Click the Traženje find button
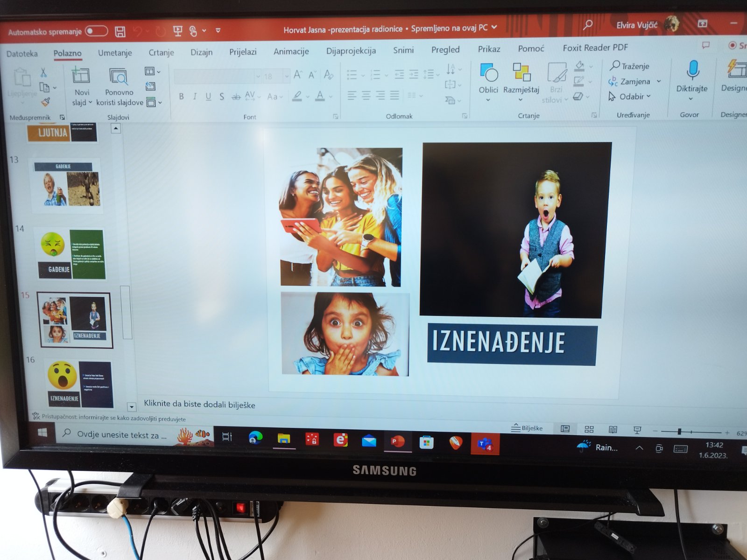Screen dimensions: 747x560 coord(629,66)
